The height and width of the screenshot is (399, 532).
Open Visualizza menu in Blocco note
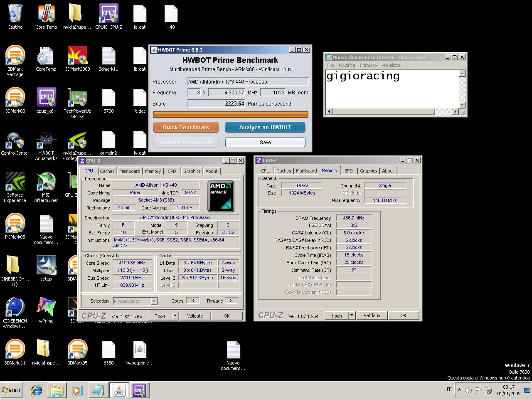point(391,65)
